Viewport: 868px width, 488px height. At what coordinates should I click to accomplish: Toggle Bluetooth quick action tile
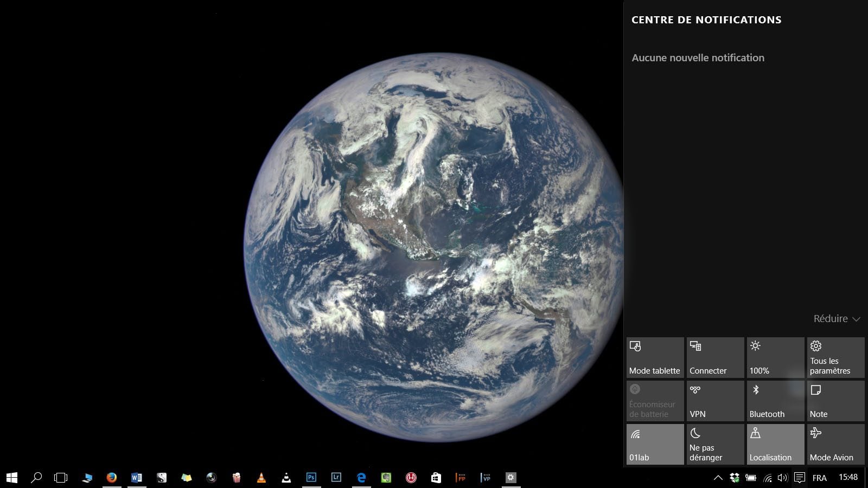tap(775, 401)
